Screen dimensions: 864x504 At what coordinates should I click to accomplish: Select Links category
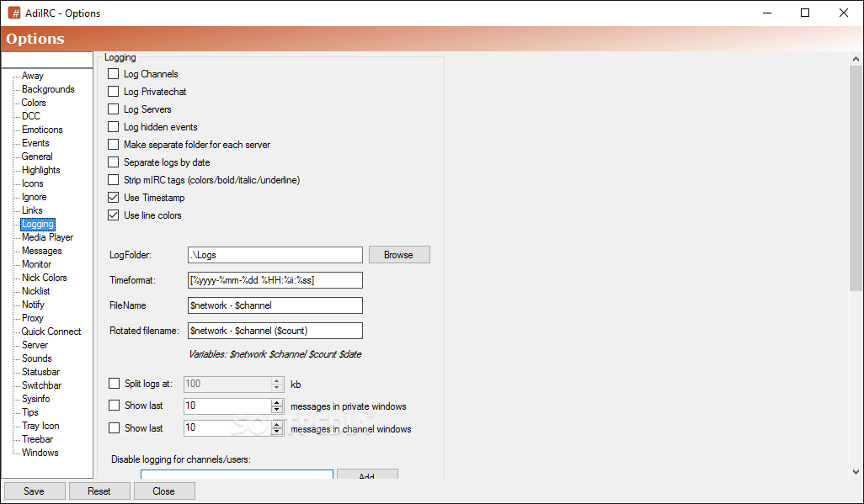pos(32,210)
